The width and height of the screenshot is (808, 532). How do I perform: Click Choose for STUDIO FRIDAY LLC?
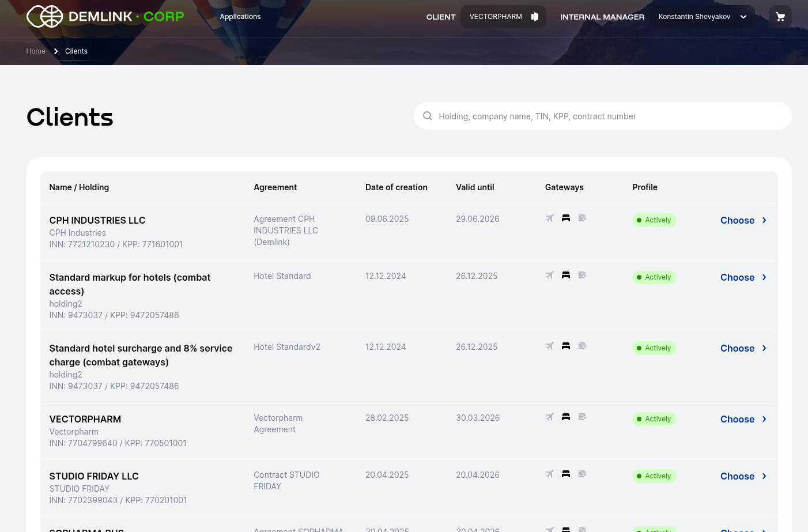click(x=737, y=476)
